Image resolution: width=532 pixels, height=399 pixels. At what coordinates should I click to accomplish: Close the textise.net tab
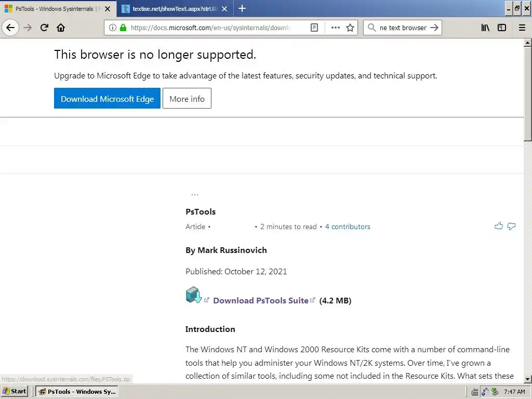224,9
